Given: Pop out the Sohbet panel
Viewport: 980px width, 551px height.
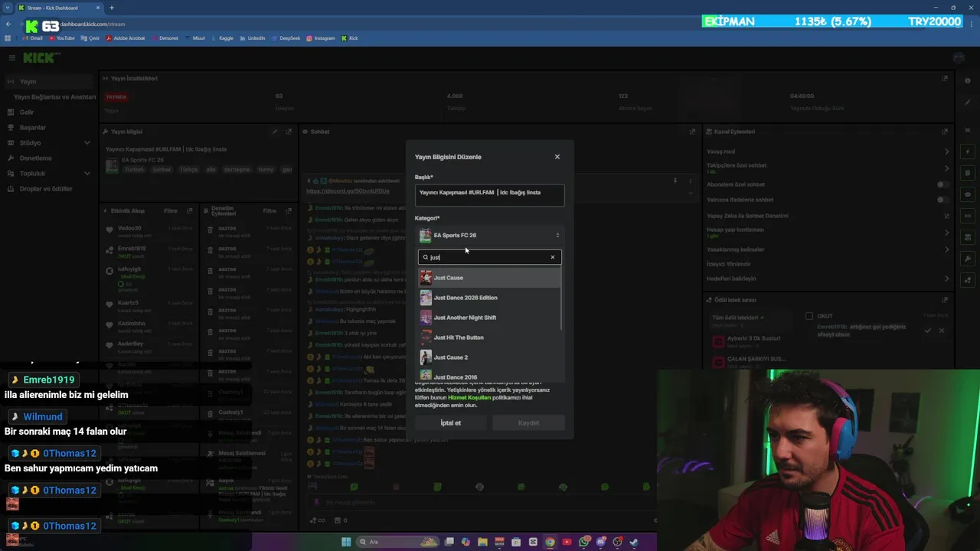Looking at the screenshot, I should [693, 132].
